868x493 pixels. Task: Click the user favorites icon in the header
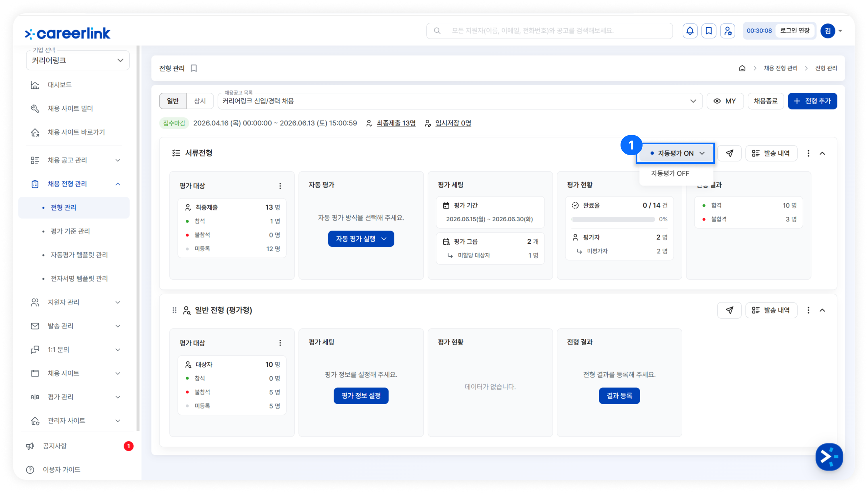point(728,31)
